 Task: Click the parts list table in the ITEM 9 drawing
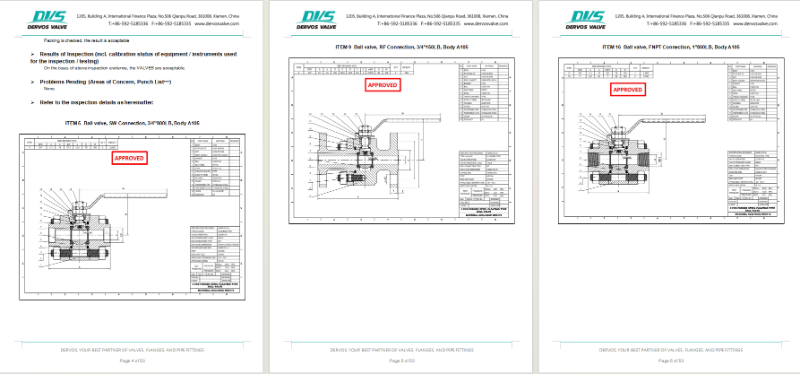484,92
